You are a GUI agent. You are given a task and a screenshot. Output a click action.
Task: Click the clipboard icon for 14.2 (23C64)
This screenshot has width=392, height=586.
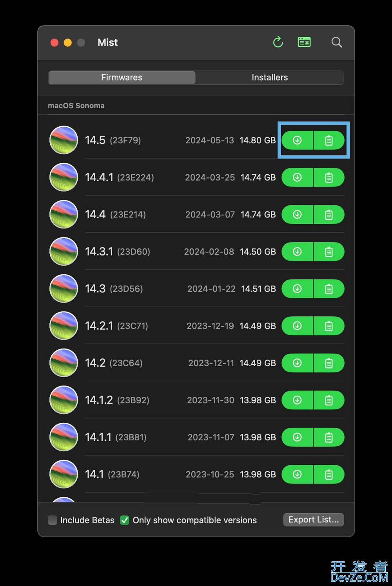(329, 363)
